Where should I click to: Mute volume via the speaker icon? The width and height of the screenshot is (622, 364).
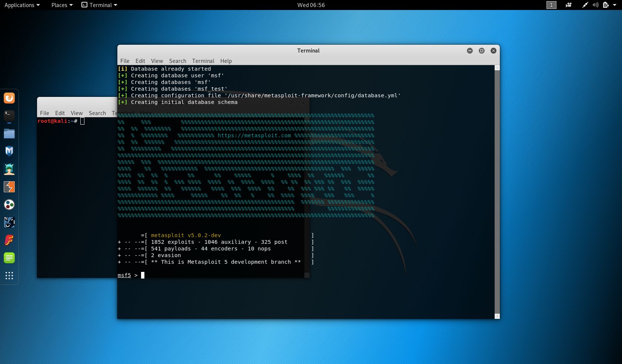click(595, 5)
